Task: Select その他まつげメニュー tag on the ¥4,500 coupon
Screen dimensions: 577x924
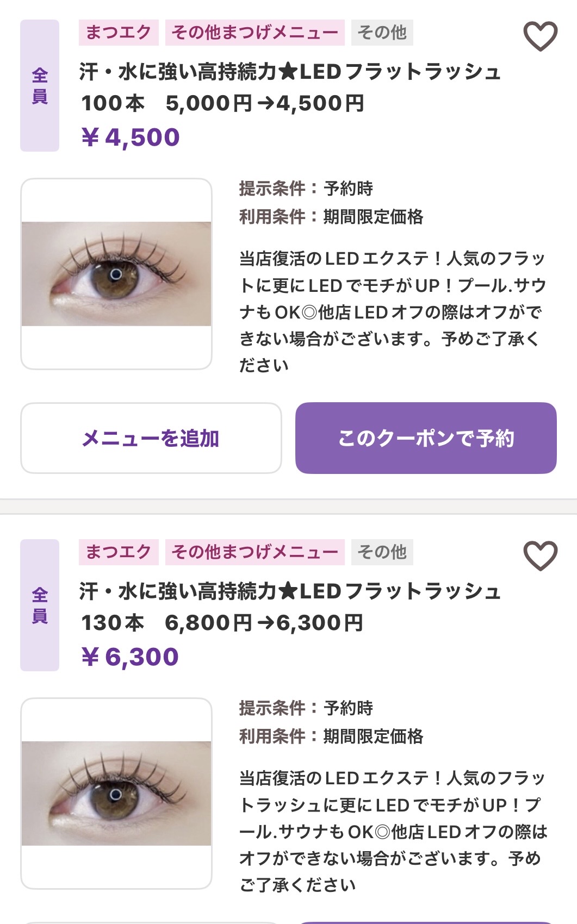Action: pos(255,33)
